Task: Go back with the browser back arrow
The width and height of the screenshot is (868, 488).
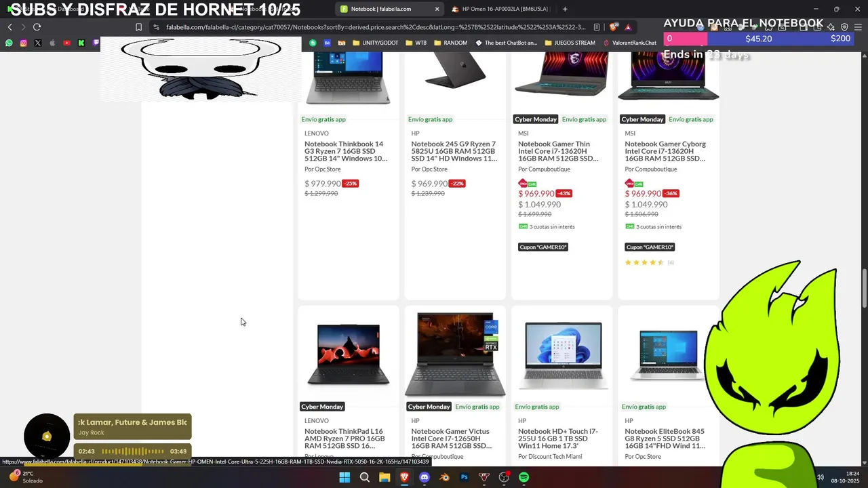Action: 9,27
